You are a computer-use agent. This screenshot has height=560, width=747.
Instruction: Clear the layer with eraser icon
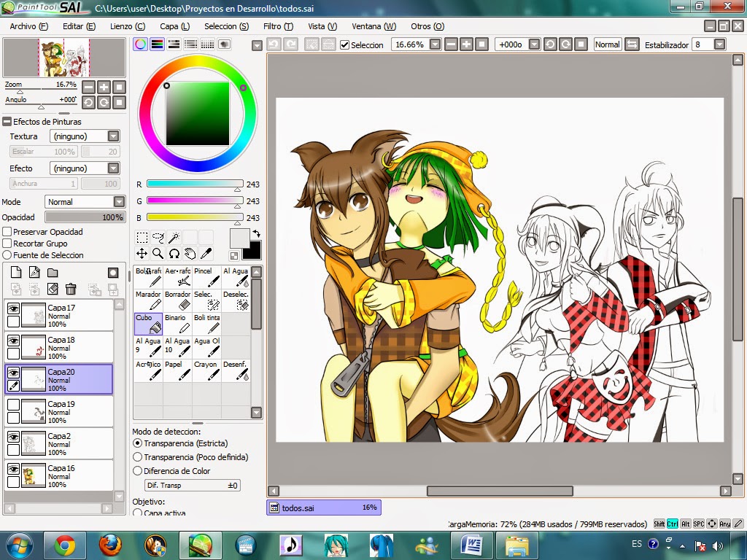point(53,289)
